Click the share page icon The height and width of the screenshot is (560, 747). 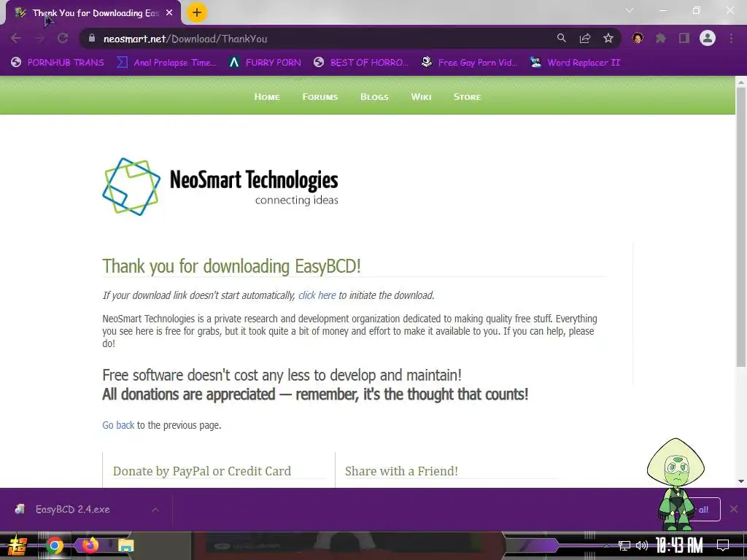pyautogui.click(x=585, y=39)
